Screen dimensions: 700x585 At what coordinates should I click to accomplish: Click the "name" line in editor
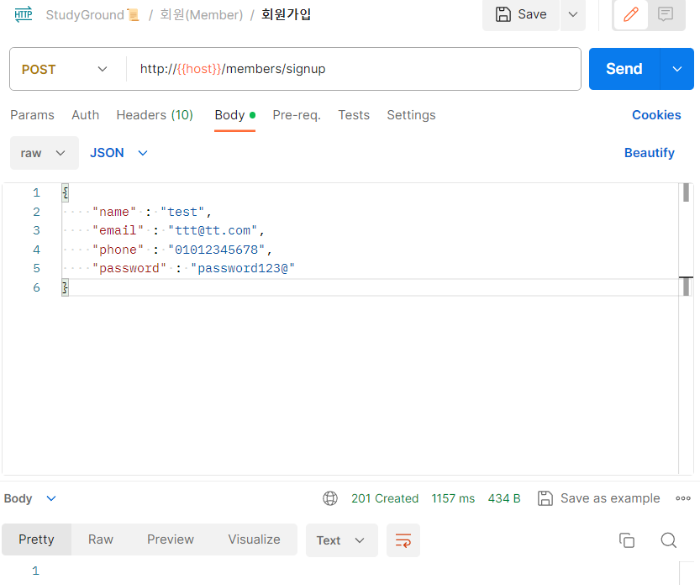(x=152, y=212)
